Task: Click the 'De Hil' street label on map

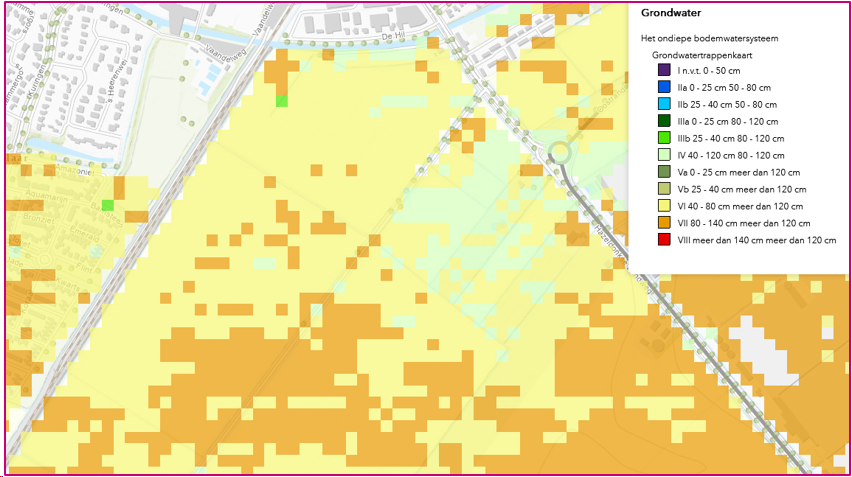Action: [x=393, y=36]
